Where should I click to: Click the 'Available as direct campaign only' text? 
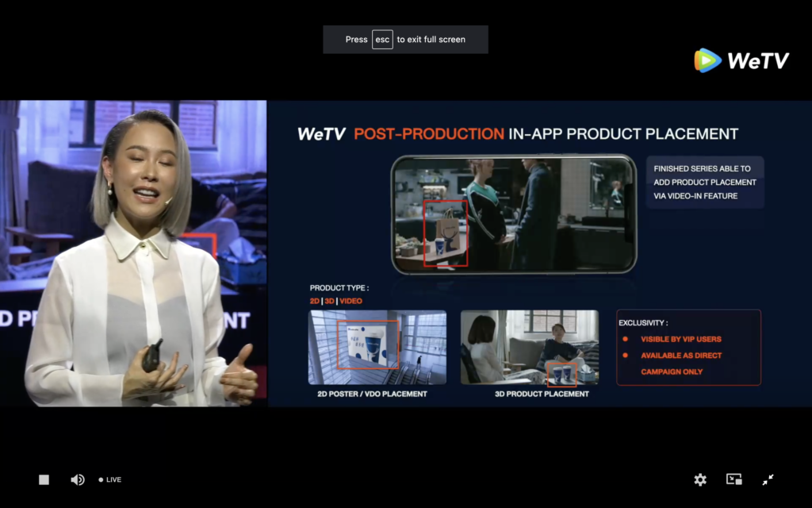pos(680,364)
